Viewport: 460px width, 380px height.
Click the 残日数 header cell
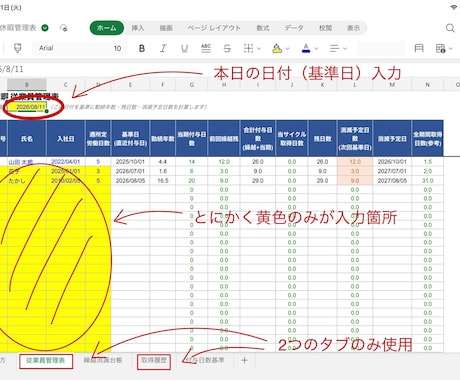322,138
